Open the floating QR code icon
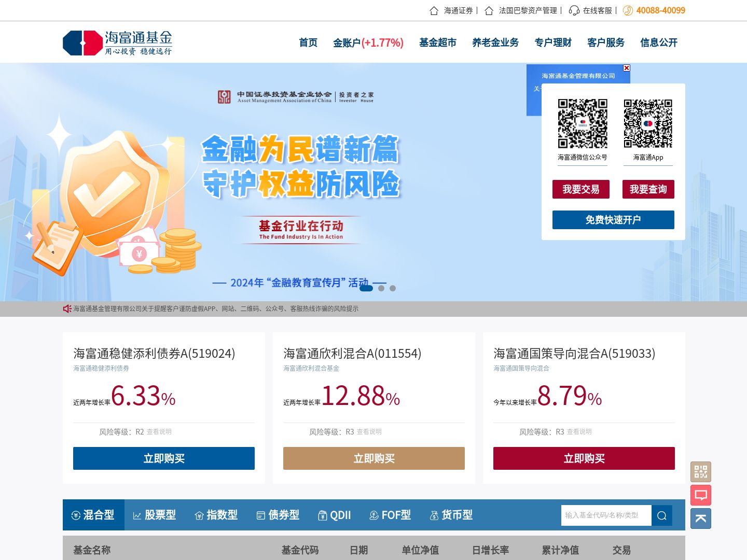747x560 pixels. click(701, 472)
